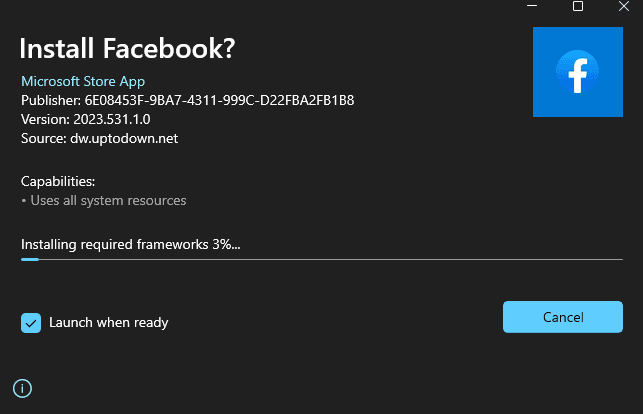Click the Facebook app logo tile

577,72
